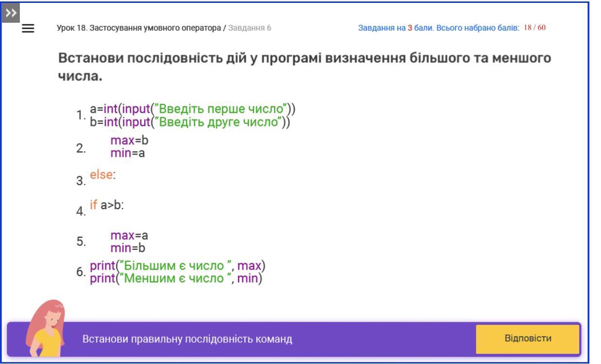The width and height of the screenshot is (601, 364).
Task: Open the hamburger menu
Action: coord(29,29)
